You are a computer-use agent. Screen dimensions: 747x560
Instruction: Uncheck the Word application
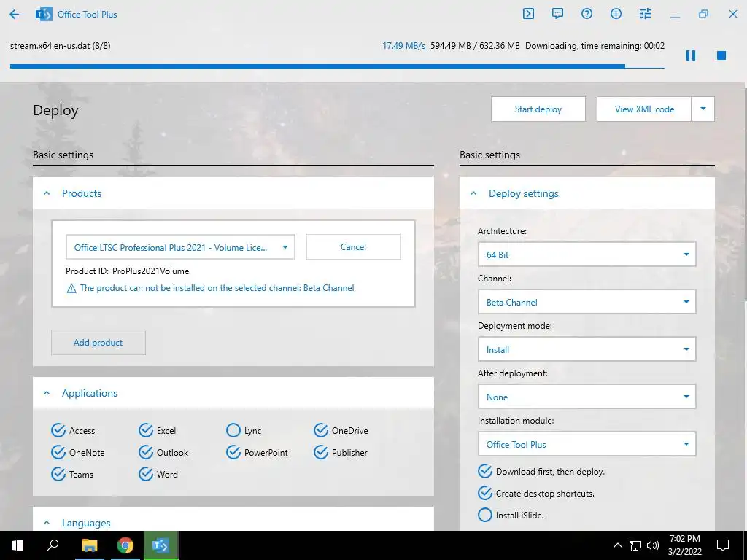pyautogui.click(x=146, y=474)
